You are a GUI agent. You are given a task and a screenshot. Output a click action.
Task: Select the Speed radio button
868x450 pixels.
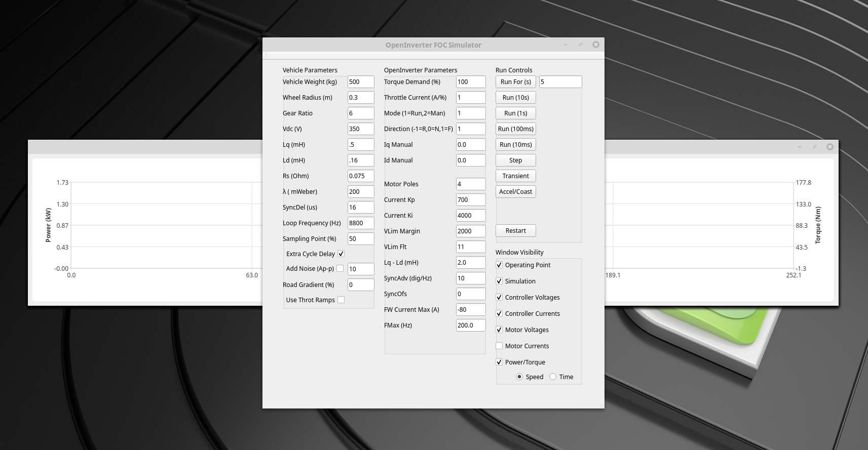point(519,377)
